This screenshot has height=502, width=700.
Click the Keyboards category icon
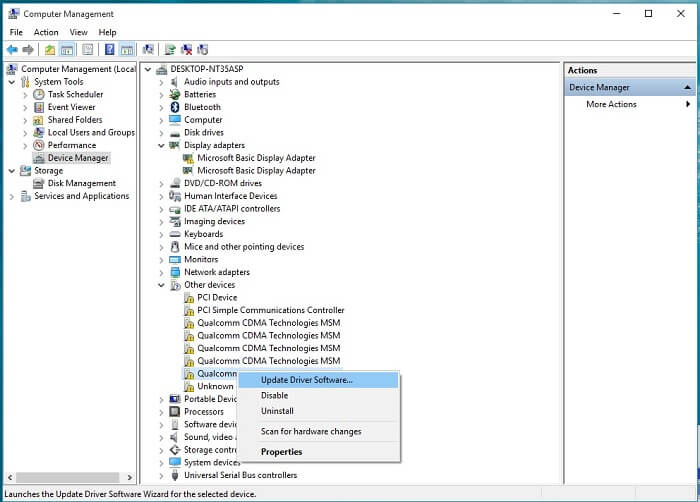click(175, 234)
